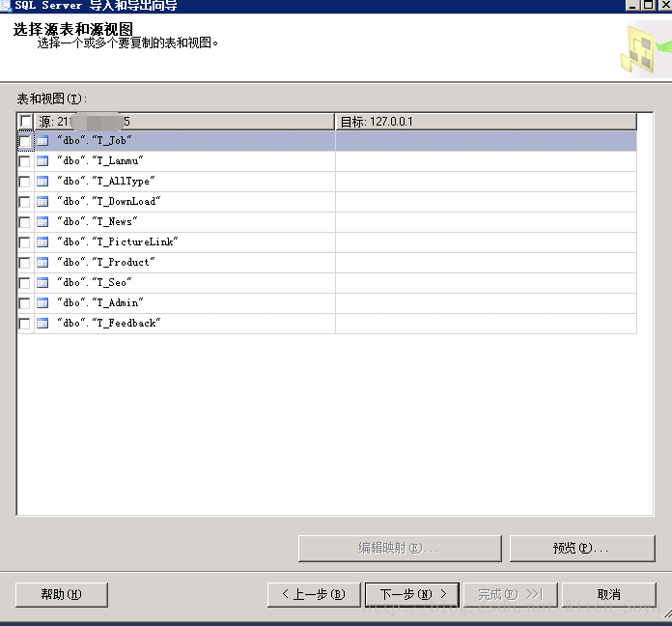Click destination cell of T_Job row
Viewport: 672px width, 626px height.
(486, 141)
